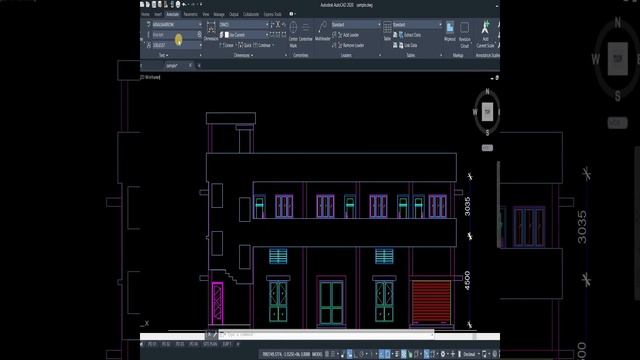Open the dimension style dropdown

244,24
